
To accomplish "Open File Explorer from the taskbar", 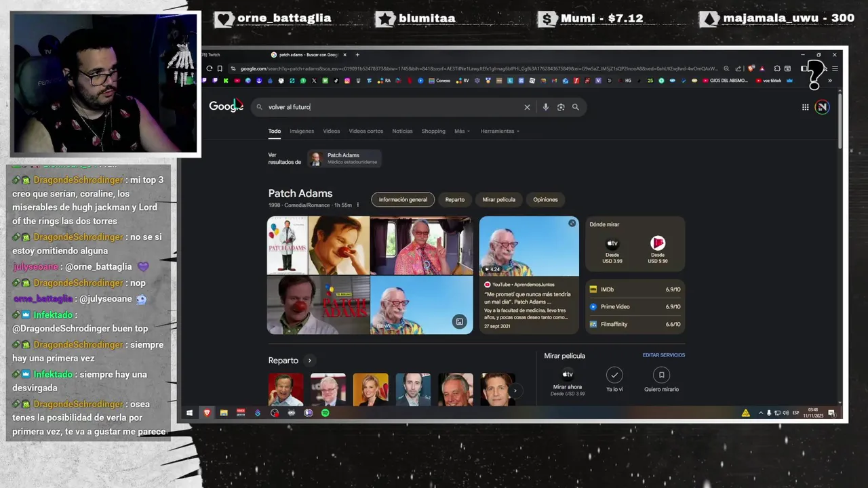I will pyautogui.click(x=224, y=413).
